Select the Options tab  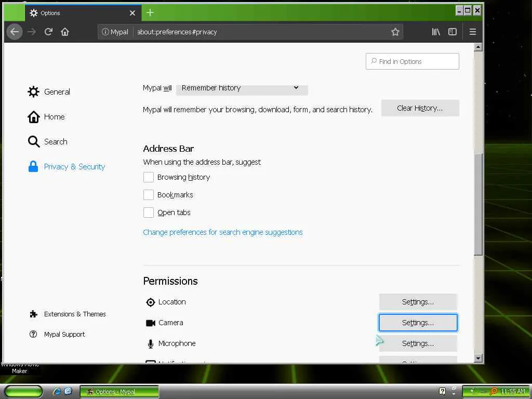point(83,13)
